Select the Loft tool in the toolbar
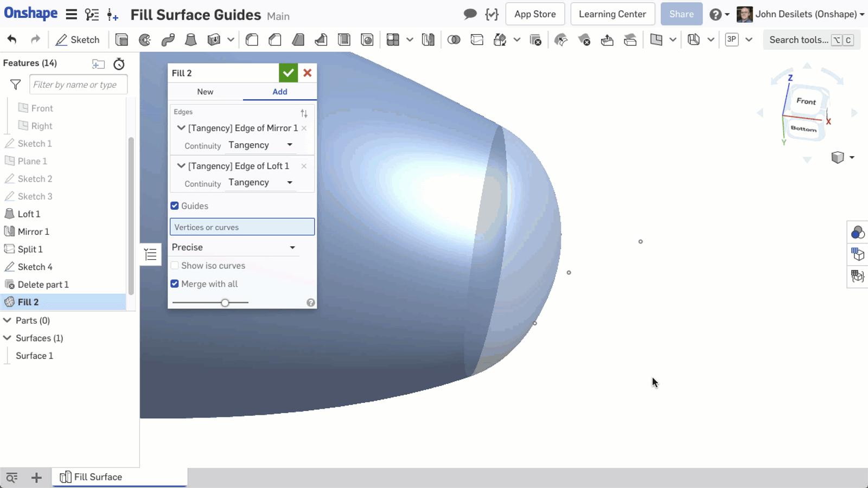This screenshot has width=868, height=488. [191, 40]
